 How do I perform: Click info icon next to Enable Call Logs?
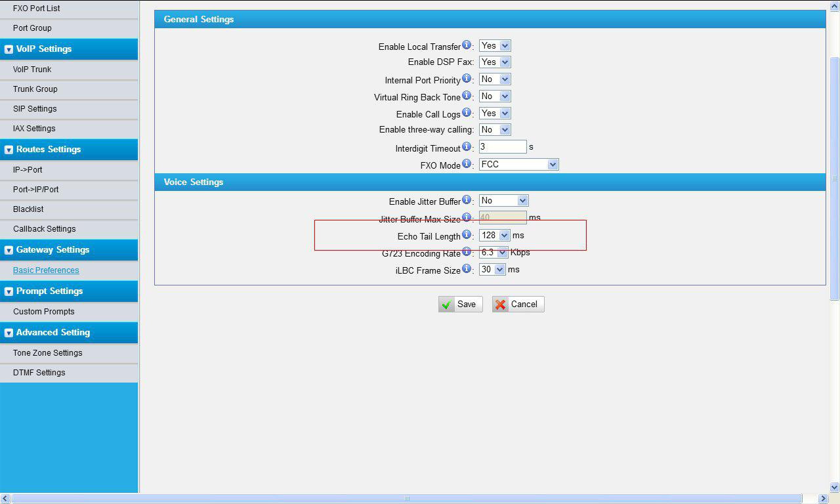tap(467, 113)
